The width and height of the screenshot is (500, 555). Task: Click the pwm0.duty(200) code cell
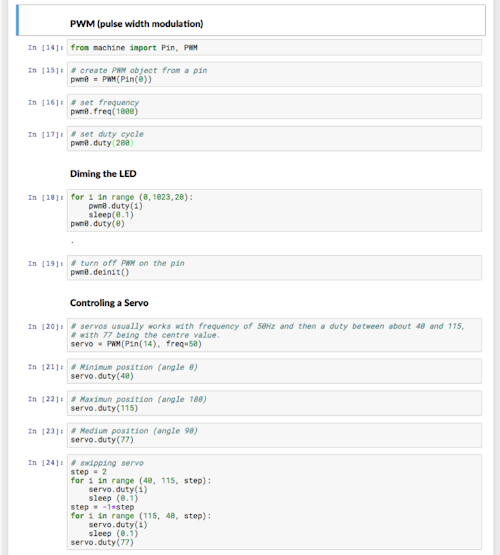point(274,138)
